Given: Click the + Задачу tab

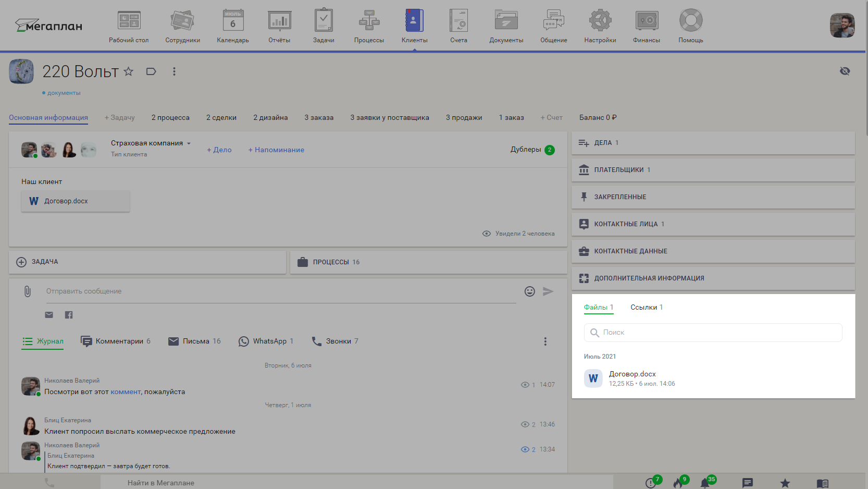Looking at the screenshot, I should [120, 118].
